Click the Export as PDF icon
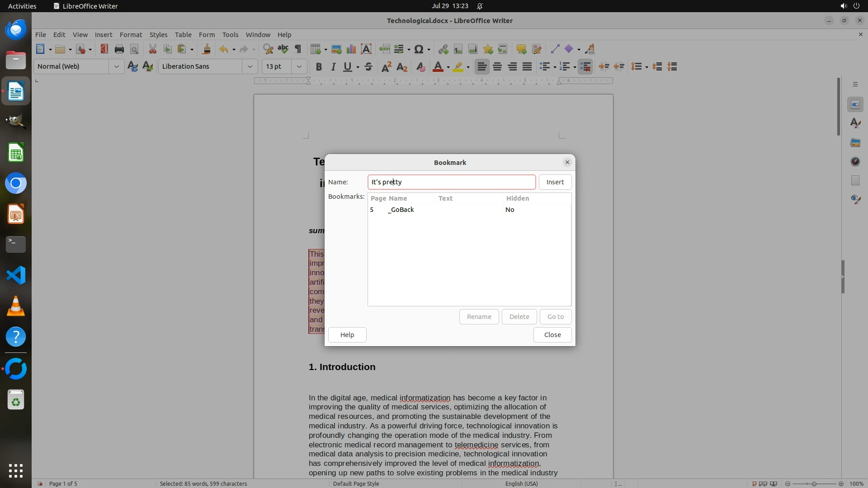 [104, 49]
